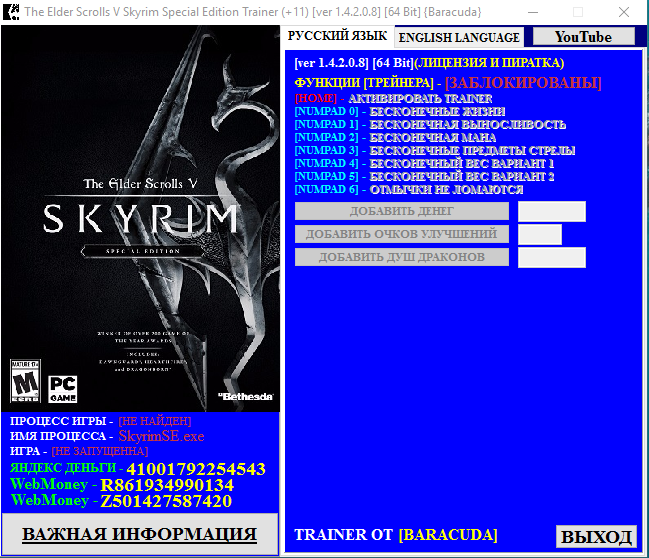Open the ВАЖНАЯ ИНФОРМАЦИЯ link
The height and width of the screenshot is (558, 649).
pyautogui.click(x=139, y=534)
